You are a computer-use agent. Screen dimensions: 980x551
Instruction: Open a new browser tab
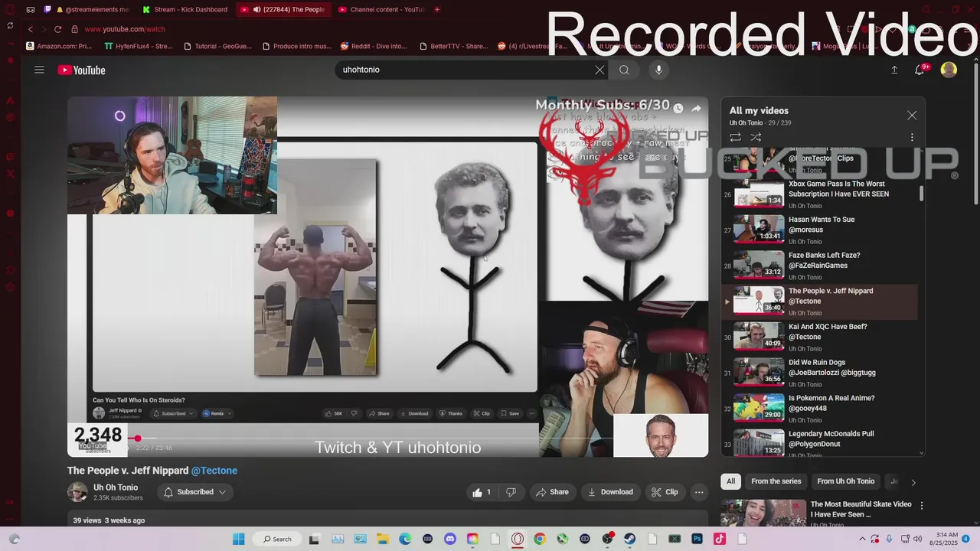(437, 9)
